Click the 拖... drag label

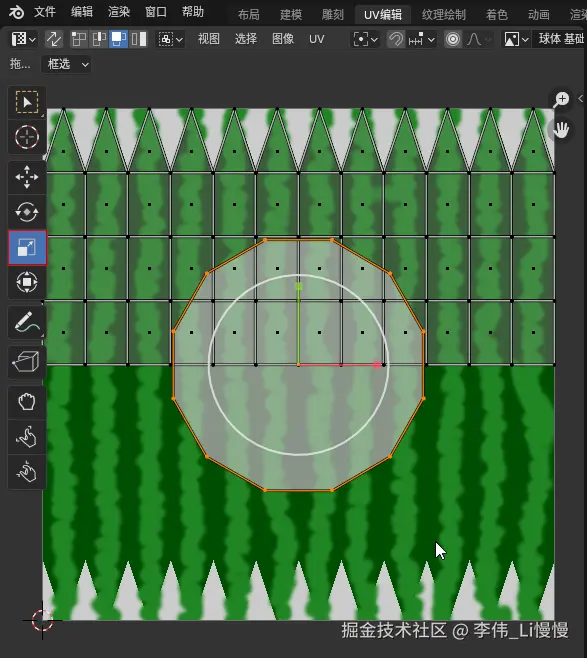coord(20,64)
